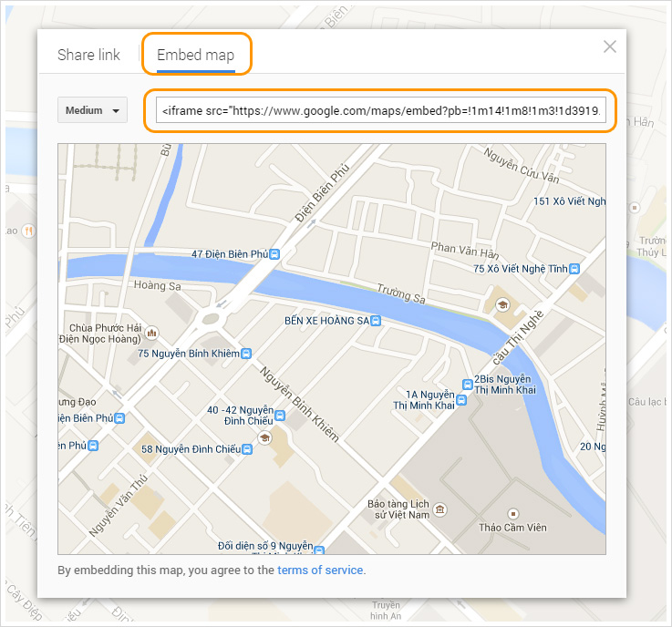The image size is (672, 627).
Task: Click bus icon beside 2Bis Nguyễn Thị Minh Khai
Action: (467, 385)
